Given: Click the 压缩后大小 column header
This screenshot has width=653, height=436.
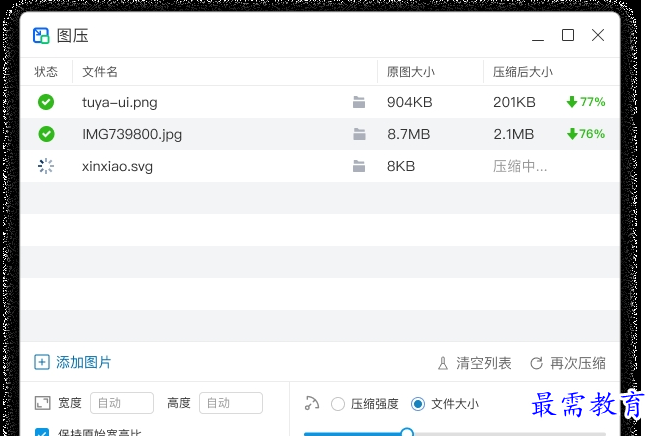Looking at the screenshot, I should pyautogui.click(x=523, y=72).
